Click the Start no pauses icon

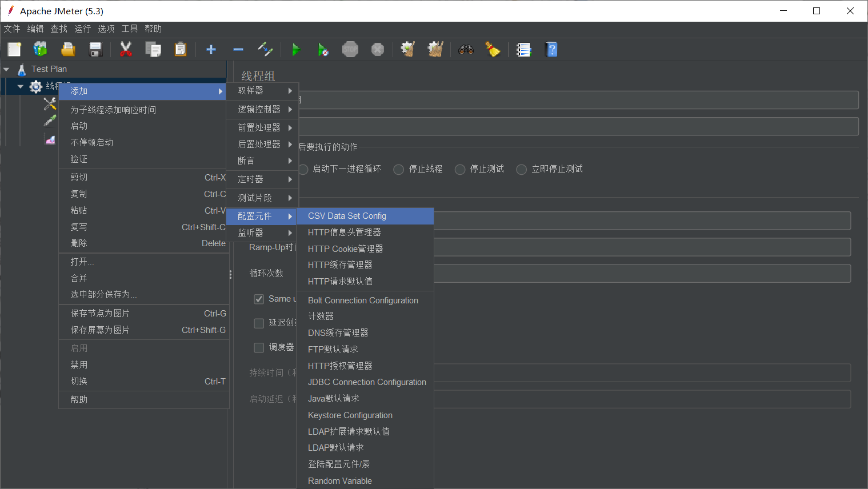[x=323, y=49]
